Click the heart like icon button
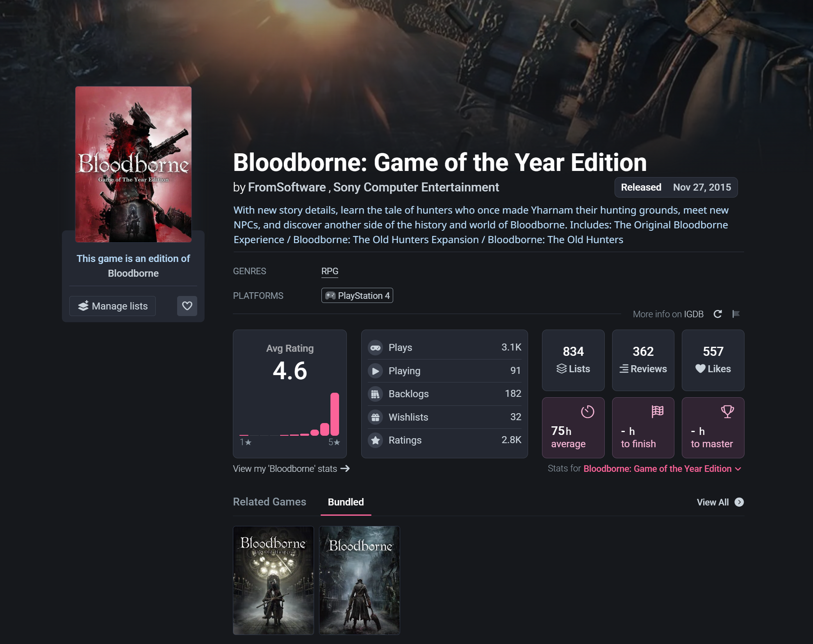Screen dimensions: 813x644 [187, 306]
